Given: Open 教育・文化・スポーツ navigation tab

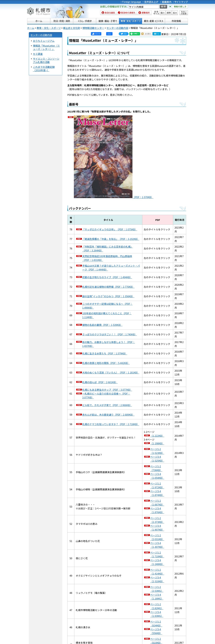Looking at the screenshot, I should [130, 21].
